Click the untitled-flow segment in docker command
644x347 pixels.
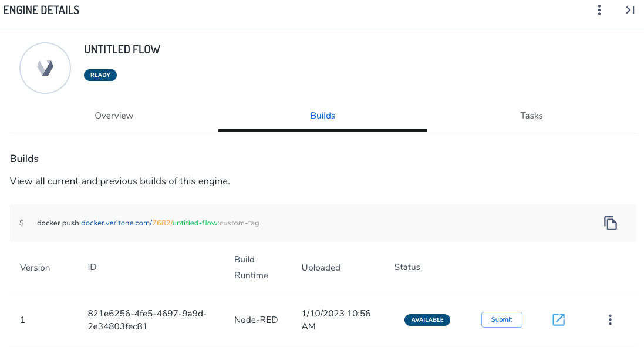click(195, 223)
